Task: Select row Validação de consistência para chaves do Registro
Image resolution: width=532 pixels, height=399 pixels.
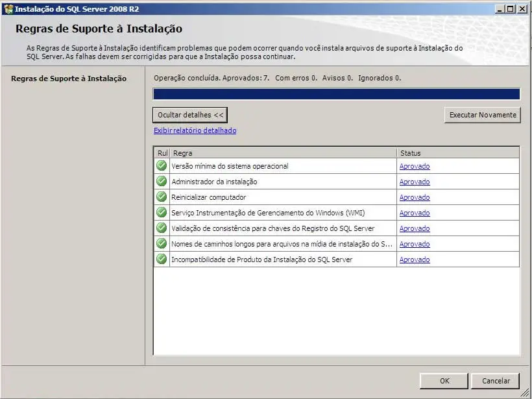Action: 272,228
